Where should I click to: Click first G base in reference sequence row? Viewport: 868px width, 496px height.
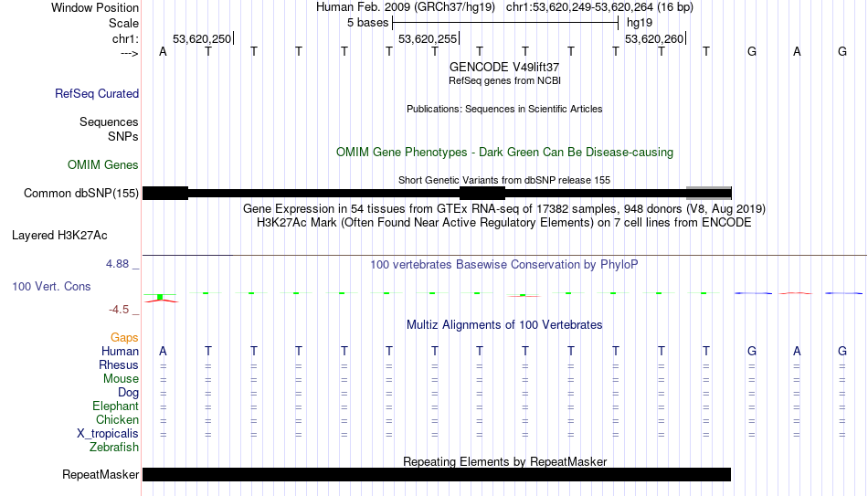click(x=752, y=52)
